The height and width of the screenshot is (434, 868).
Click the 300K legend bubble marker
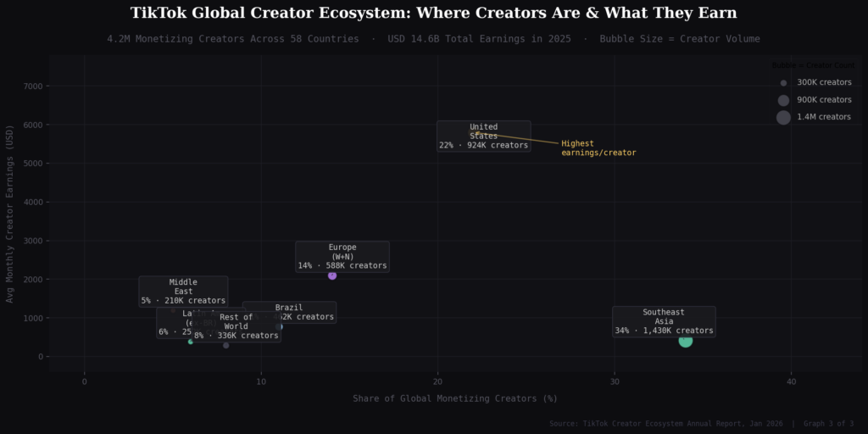point(783,83)
